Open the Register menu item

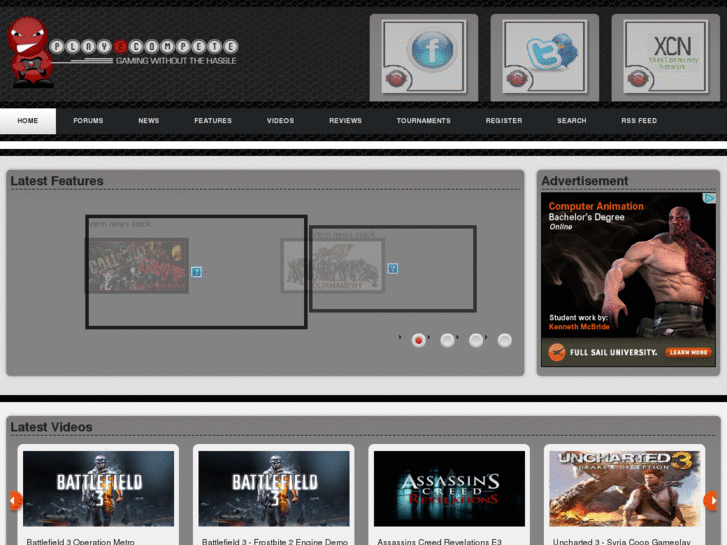pyautogui.click(x=504, y=121)
